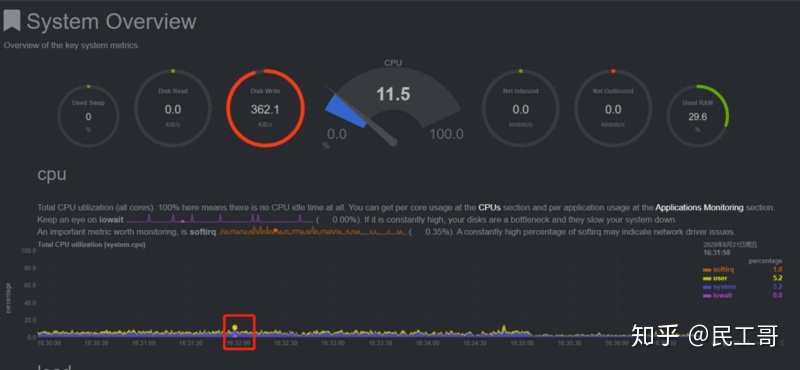The height and width of the screenshot is (370, 800).
Task: Toggle the softirq legend series
Action: 718,269
